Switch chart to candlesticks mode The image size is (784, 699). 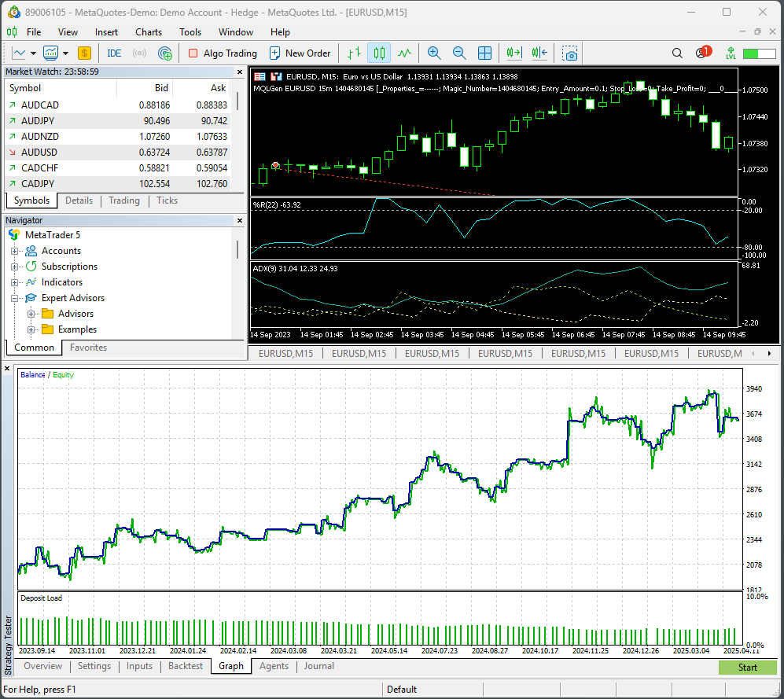pyautogui.click(x=379, y=53)
